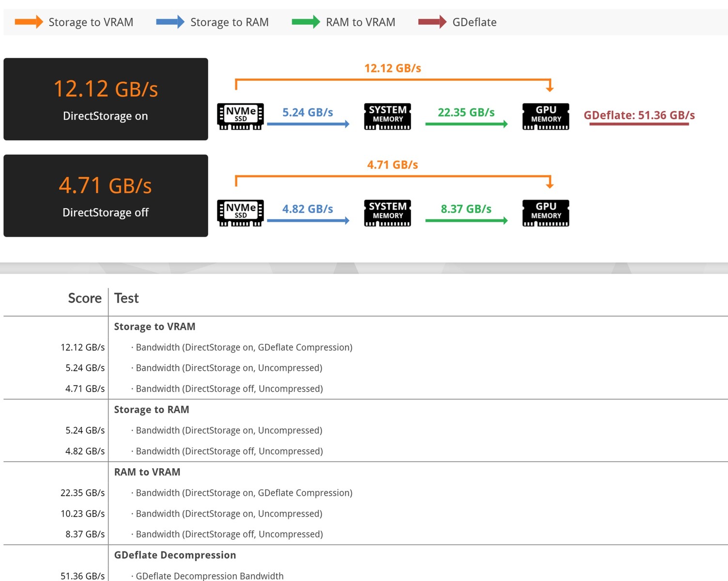Click the green RAM to VRAM legend arrow
This screenshot has height=581, width=728.
tap(306, 22)
